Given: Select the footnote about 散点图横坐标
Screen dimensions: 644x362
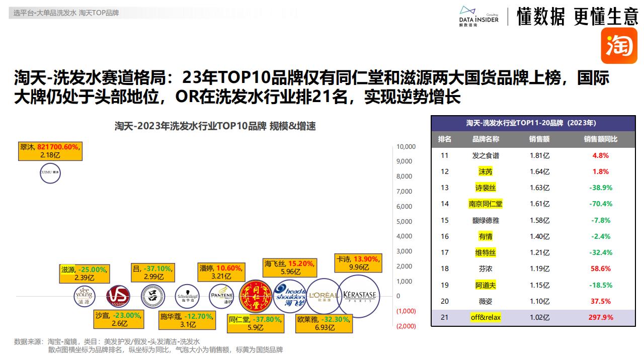Looking at the screenshot, I should [165, 349].
